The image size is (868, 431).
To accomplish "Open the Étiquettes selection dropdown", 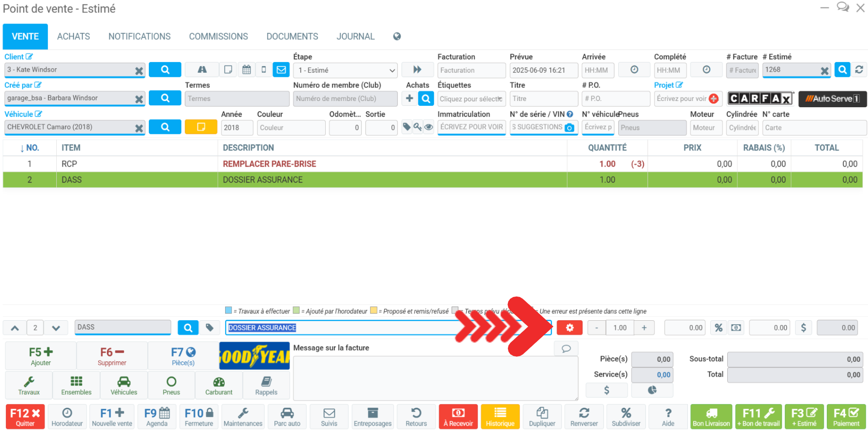I will 471,99.
